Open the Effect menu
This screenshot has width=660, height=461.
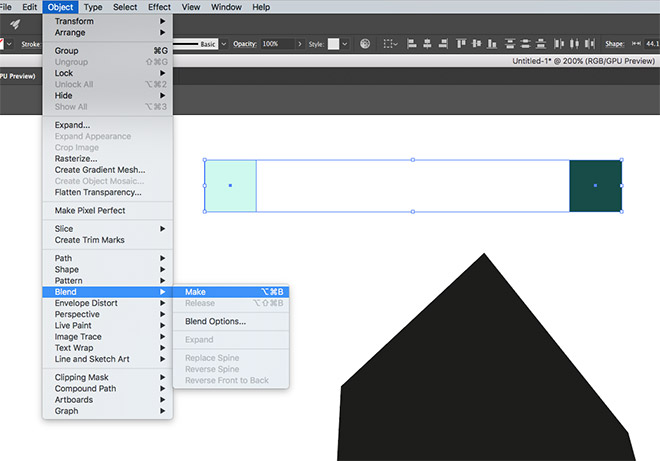point(159,7)
